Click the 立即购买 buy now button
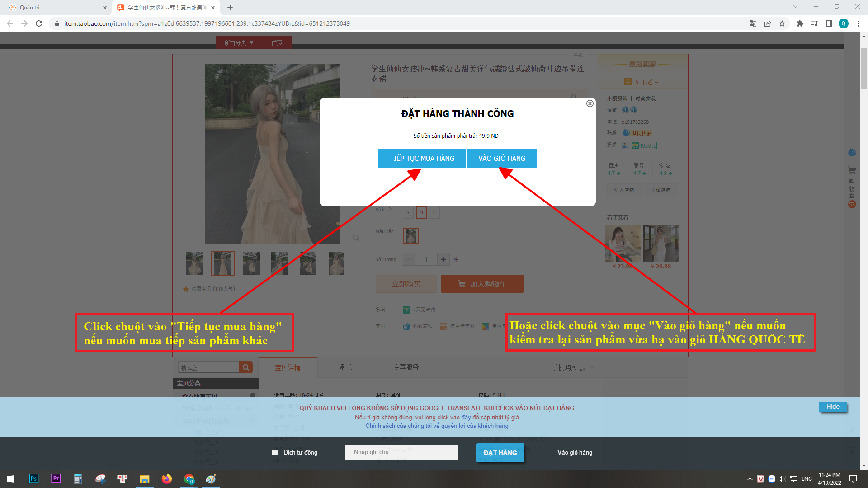868x488 pixels. click(406, 284)
